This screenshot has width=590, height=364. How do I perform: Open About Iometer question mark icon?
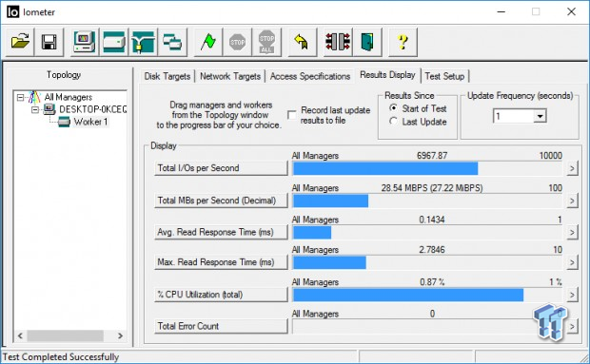pyautogui.click(x=403, y=42)
